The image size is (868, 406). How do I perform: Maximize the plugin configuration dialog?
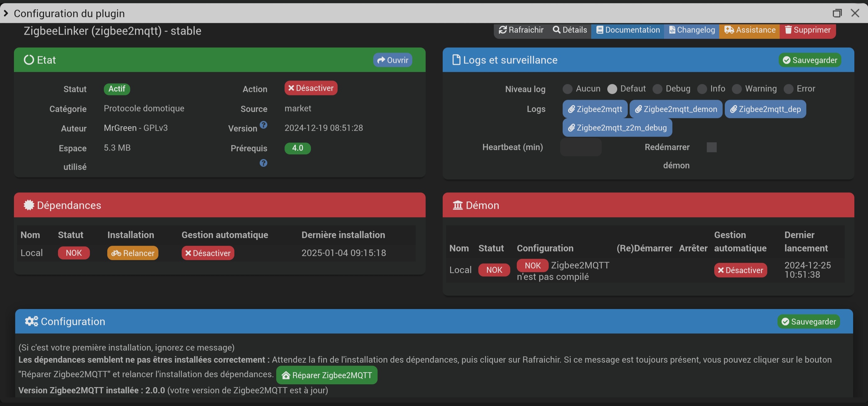pyautogui.click(x=837, y=13)
